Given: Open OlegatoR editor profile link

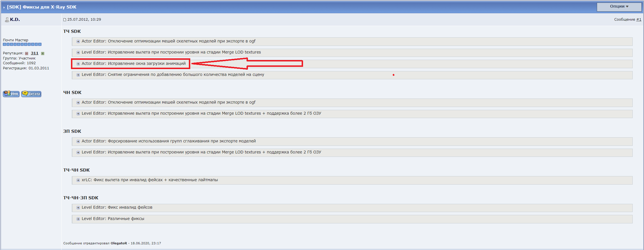Looking at the screenshot, I should pyautogui.click(x=119, y=243).
